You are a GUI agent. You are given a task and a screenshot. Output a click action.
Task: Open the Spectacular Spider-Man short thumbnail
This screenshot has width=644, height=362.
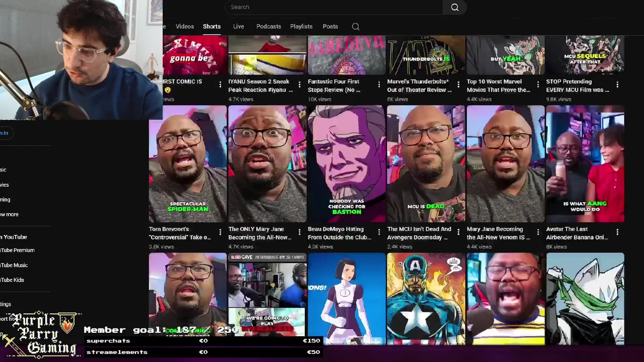(188, 164)
